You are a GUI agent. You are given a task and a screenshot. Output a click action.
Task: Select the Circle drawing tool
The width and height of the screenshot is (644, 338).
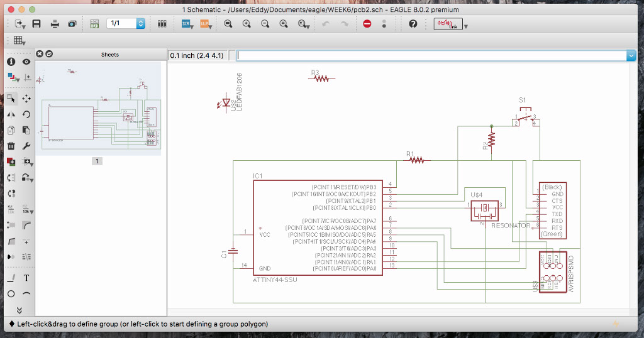(x=11, y=293)
